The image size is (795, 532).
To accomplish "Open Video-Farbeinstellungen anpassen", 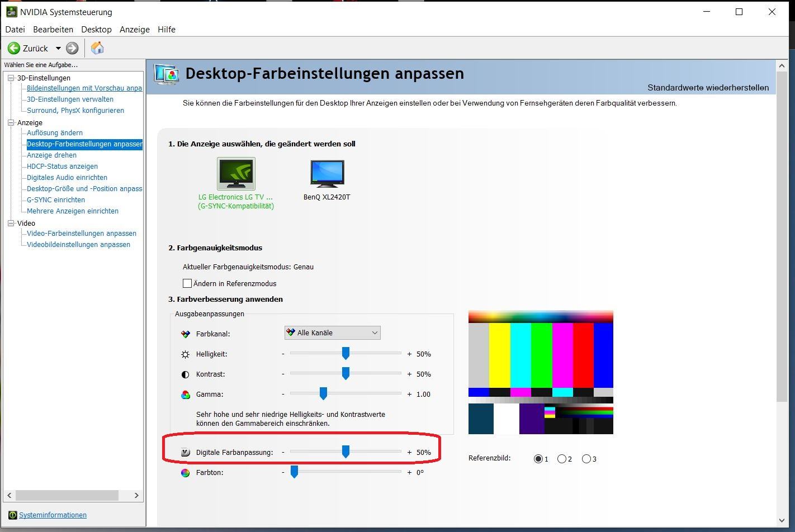I will (x=82, y=234).
